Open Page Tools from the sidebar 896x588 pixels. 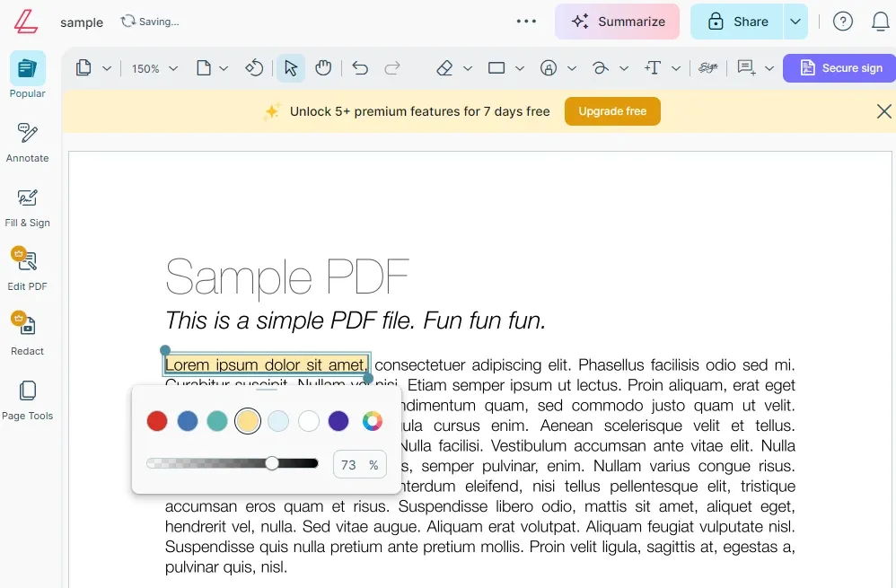click(x=27, y=398)
